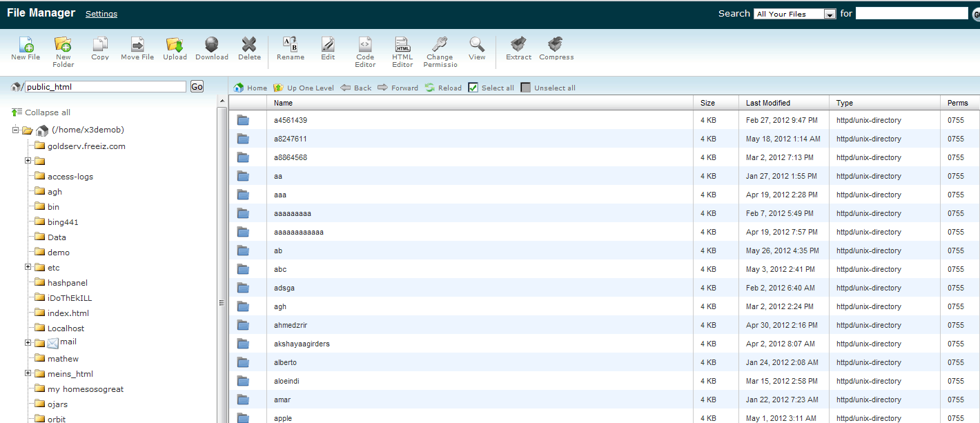This screenshot has height=423, width=980.
Task: Click the Change Permissions icon
Action: click(x=440, y=46)
